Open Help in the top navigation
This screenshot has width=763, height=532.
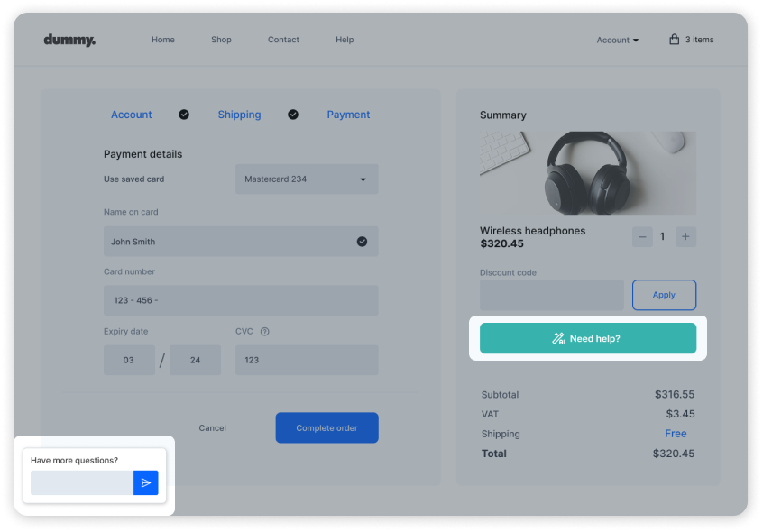pos(345,40)
